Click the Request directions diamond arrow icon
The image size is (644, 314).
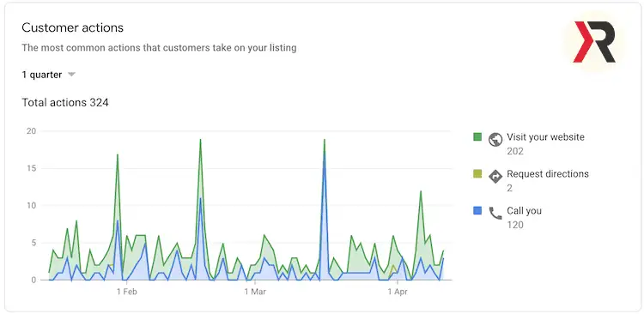coord(495,177)
